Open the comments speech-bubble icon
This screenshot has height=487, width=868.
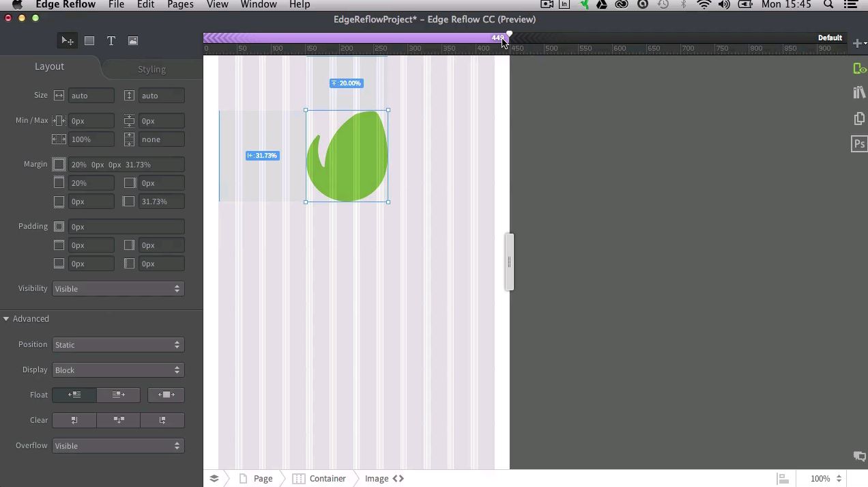(x=860, y=456)
